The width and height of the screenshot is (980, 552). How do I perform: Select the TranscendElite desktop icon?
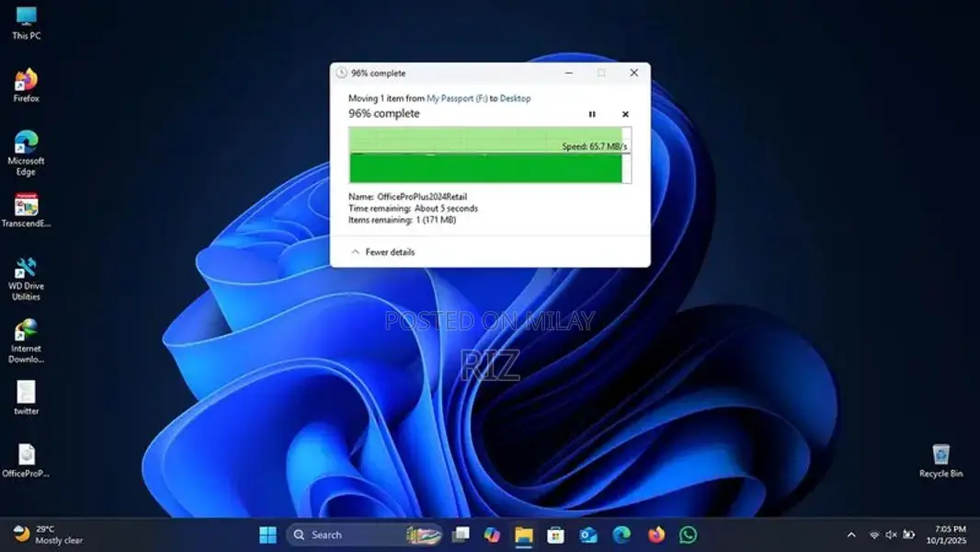pos(27,210)
